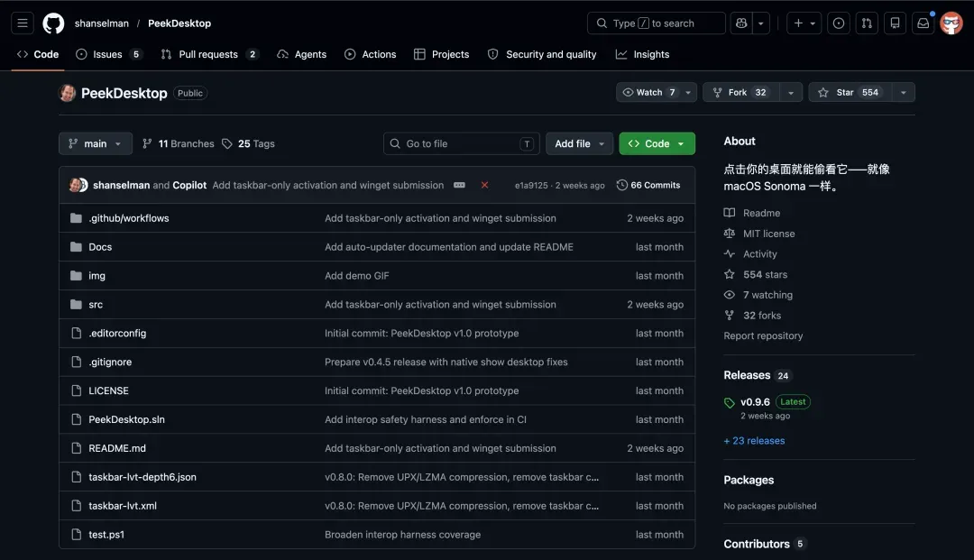
Task: Open the green Code dropdown
Action: [x=657, y=143]
